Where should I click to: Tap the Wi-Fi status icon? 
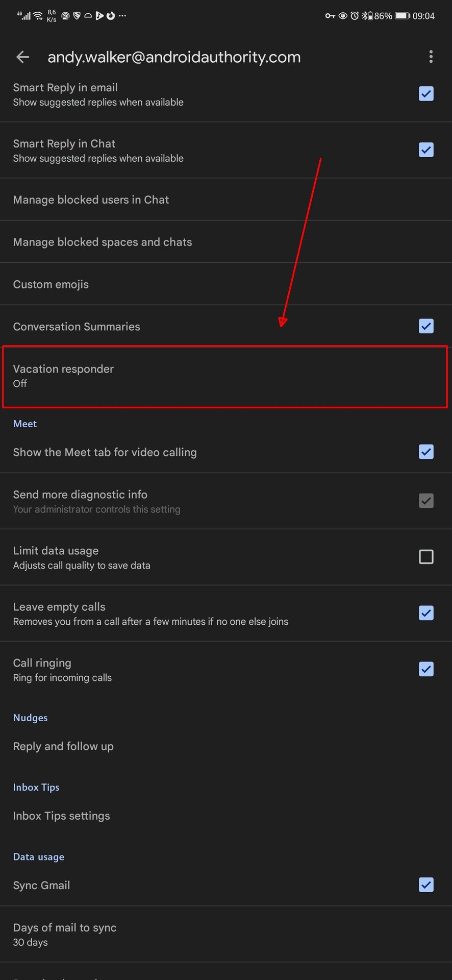(x=38, y=16)
